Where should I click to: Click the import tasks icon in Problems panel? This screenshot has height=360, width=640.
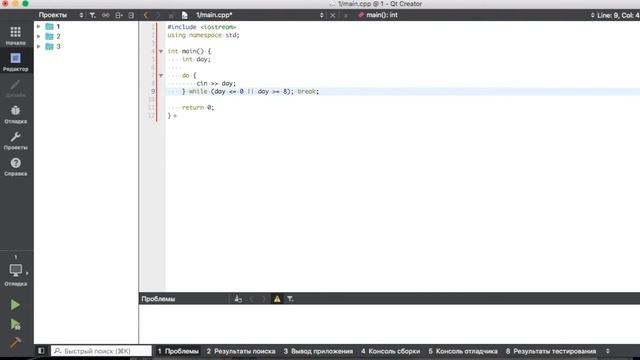(x=238, y=299)
